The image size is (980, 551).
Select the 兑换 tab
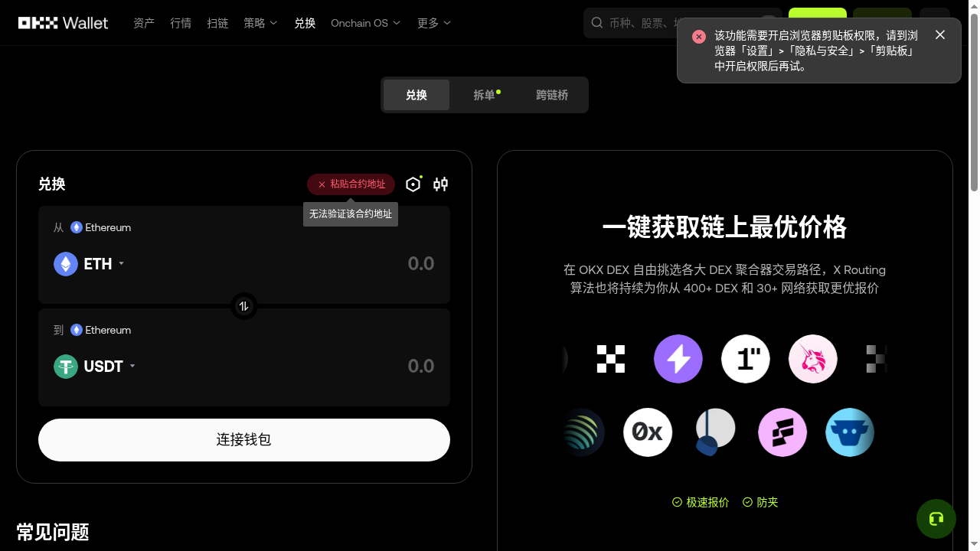point(416,95)
